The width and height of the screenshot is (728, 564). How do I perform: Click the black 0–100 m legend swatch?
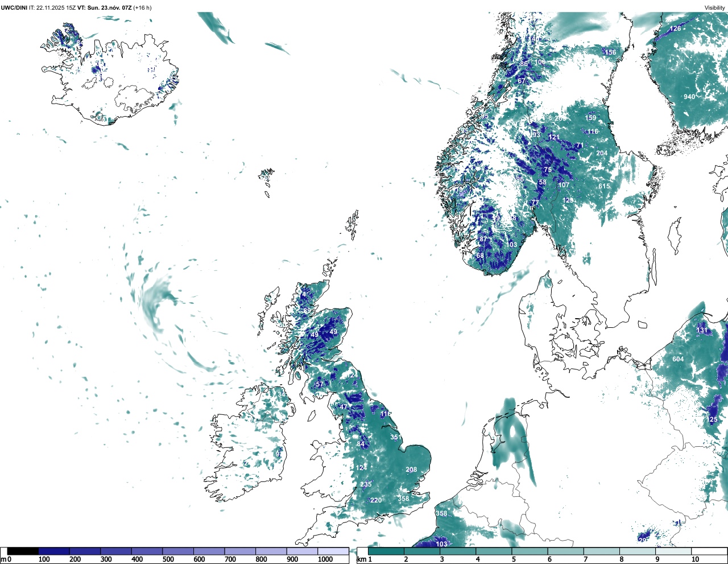[23, 551]
